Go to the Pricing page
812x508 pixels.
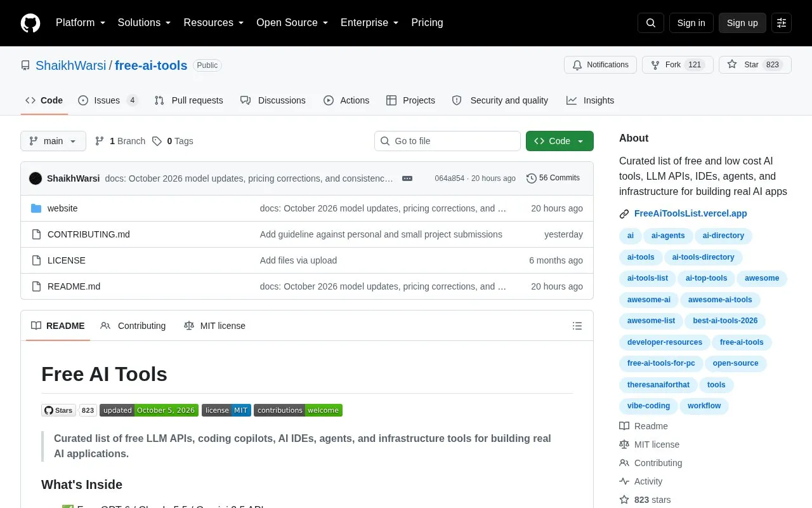pos(427,23)
